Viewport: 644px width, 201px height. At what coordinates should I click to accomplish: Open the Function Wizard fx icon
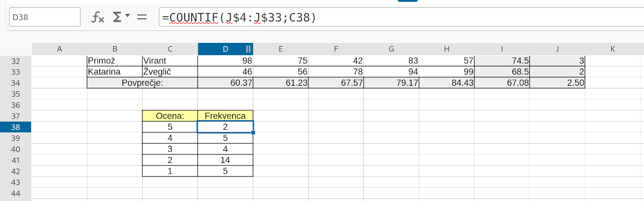point(98,17)
